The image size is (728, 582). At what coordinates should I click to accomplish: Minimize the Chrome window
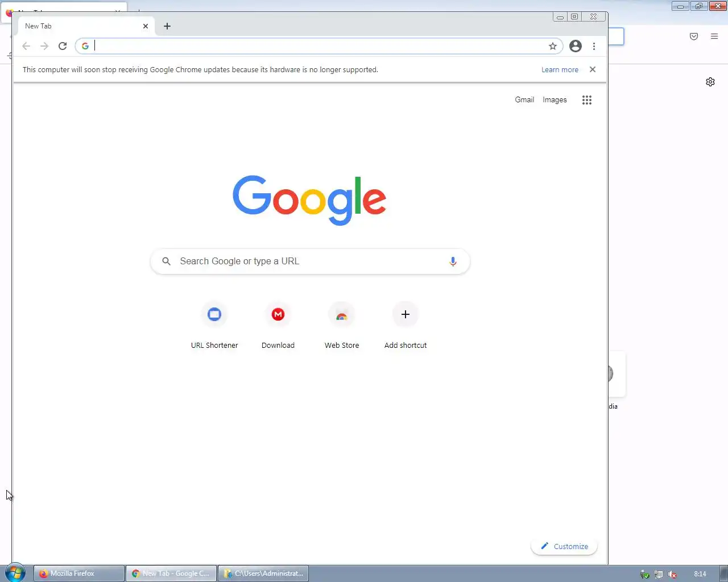[560, 17]
